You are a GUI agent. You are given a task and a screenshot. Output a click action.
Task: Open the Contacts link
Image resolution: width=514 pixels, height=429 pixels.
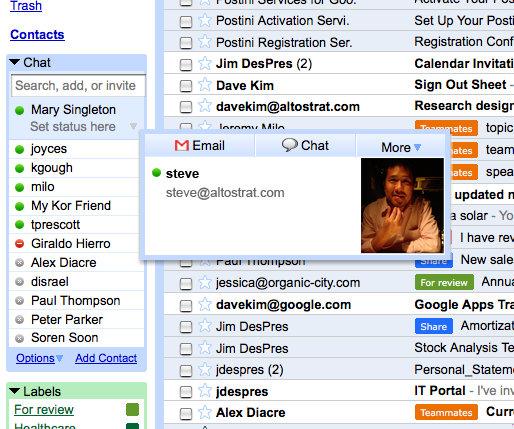tap(37, 35)
